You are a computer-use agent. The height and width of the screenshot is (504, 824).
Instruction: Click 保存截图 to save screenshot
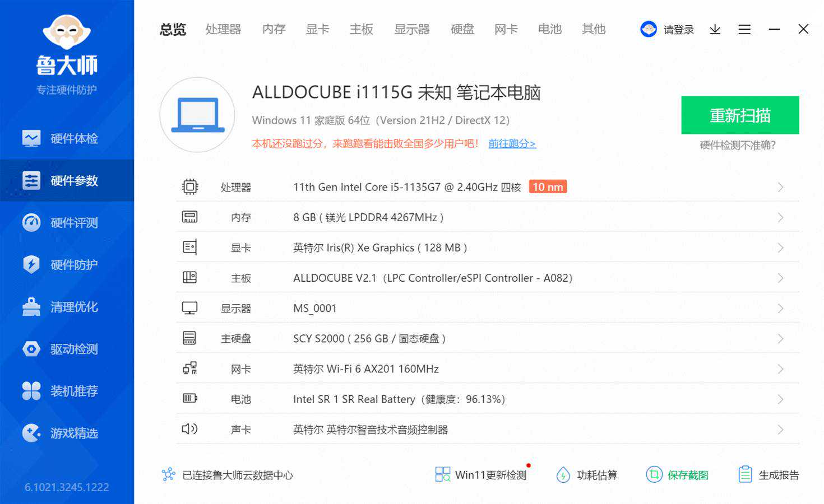[x=678, y=475]
